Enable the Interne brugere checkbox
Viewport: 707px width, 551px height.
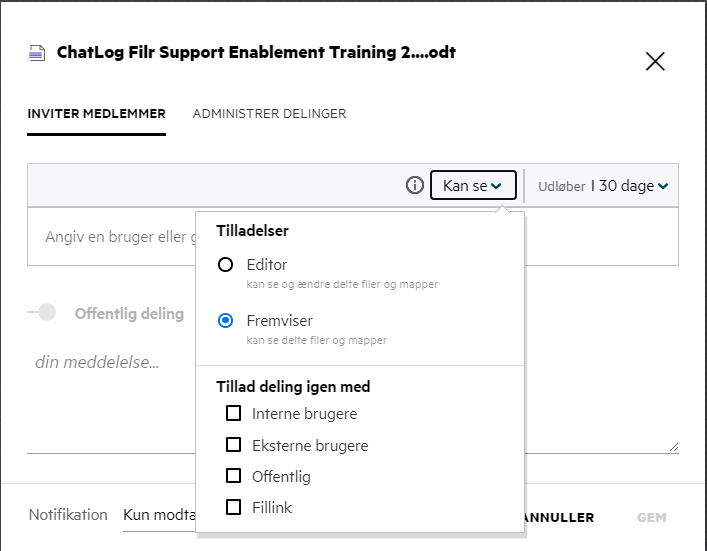(234, 413)
